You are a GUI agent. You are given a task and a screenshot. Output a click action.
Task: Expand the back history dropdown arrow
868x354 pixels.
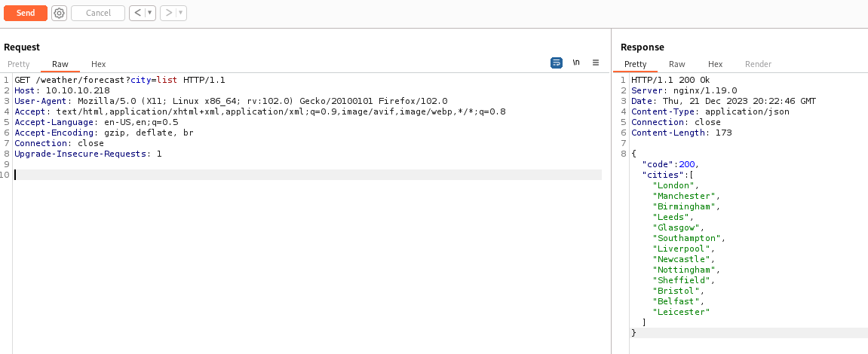(x=149, y=13)
